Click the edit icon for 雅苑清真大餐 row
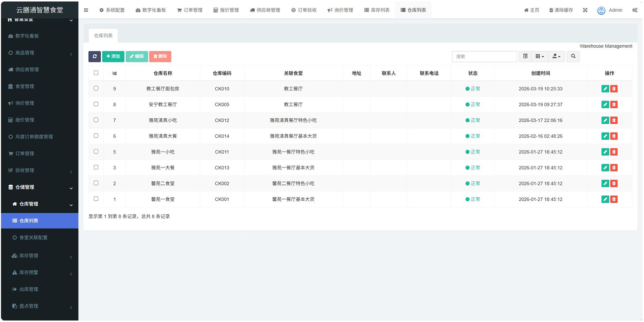 (x=605, y=136)
